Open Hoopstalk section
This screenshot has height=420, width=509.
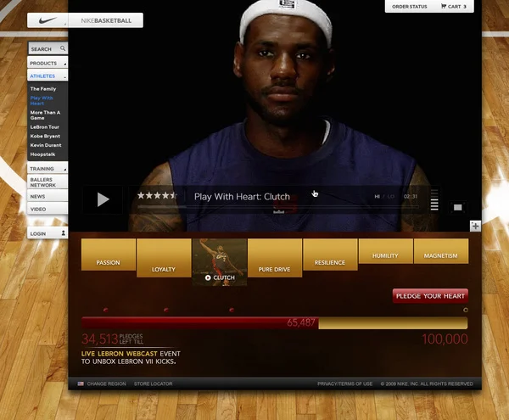(42, 154)
